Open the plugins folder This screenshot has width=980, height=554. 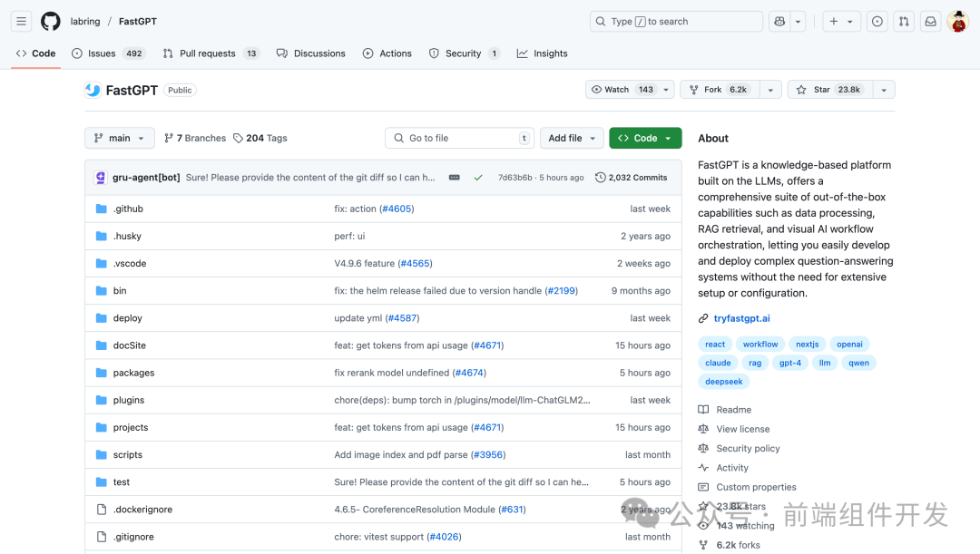(129, 401)
